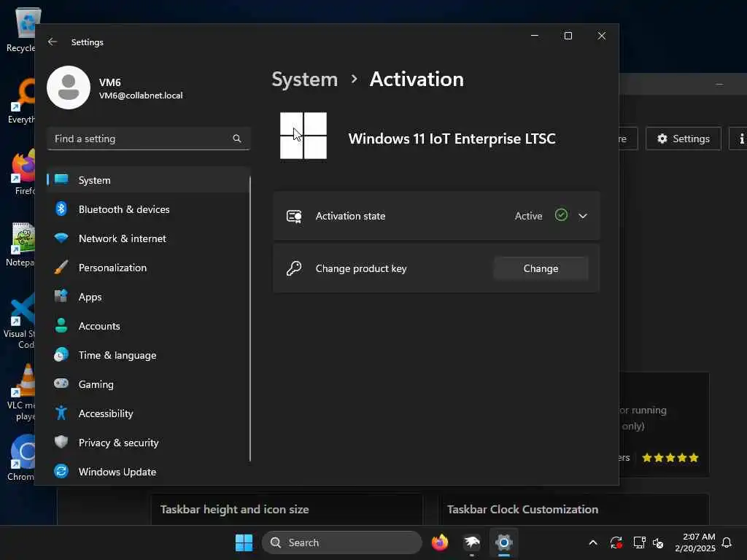The width and height of the screenshot is (747, 560).
Task: Open Gaming settings
Action: [x=149, y=384]
